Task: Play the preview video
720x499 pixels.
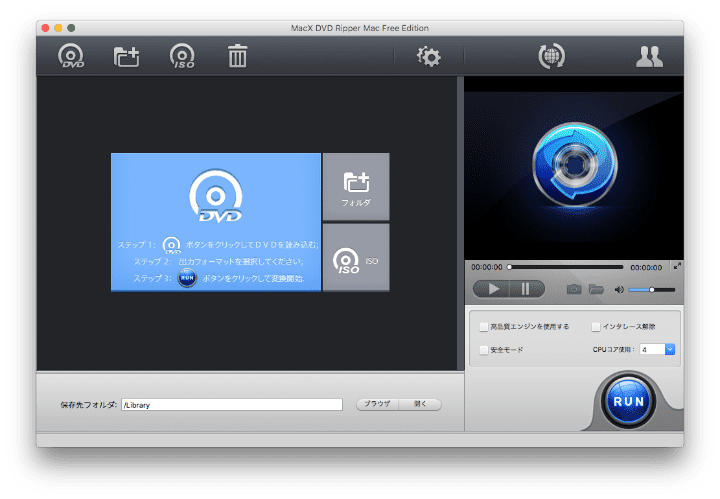Action: pyautogui.click(x=492, y=289)
